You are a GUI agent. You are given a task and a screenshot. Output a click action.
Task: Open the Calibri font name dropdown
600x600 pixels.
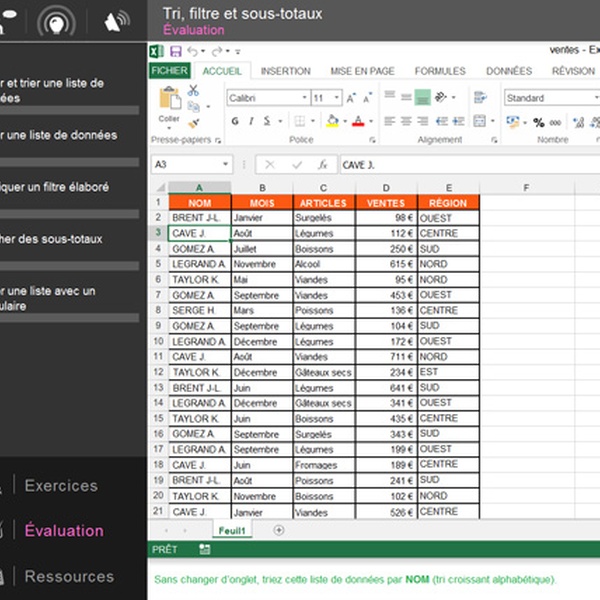click(x=304, y=98)
